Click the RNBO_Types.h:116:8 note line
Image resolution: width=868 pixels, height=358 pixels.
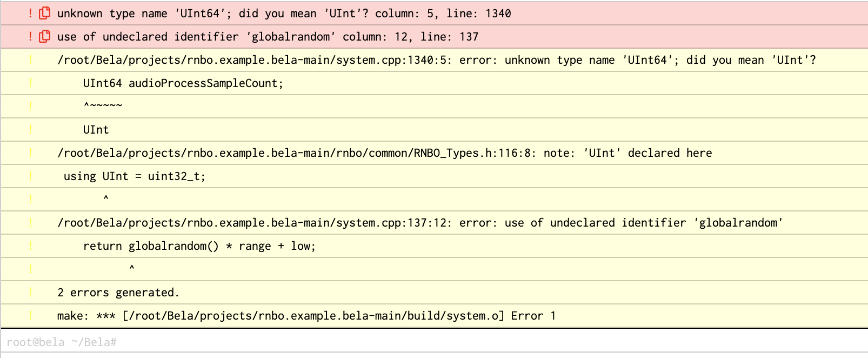(x=384, y=153)
